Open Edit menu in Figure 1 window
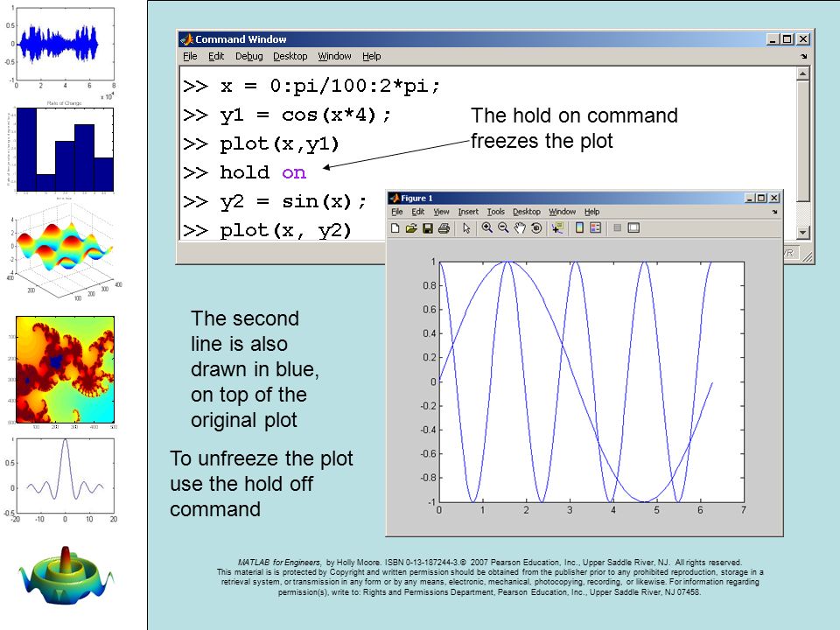 (418, 212)
